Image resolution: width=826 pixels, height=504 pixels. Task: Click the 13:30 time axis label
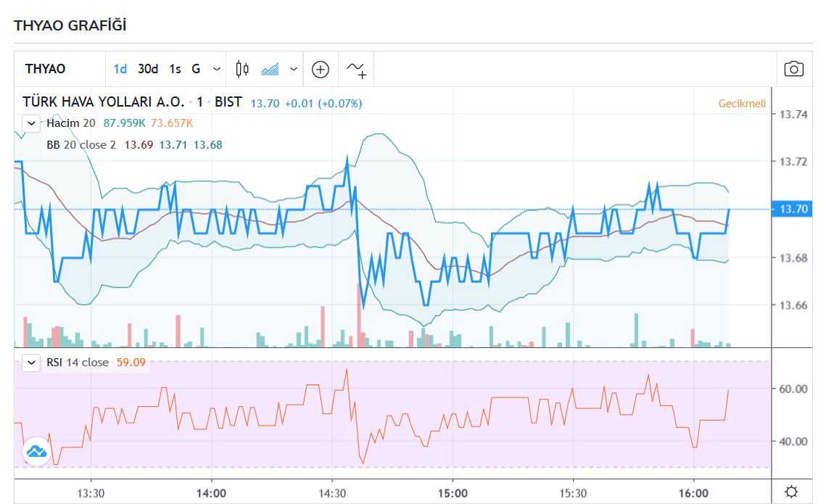pos(91,493)
